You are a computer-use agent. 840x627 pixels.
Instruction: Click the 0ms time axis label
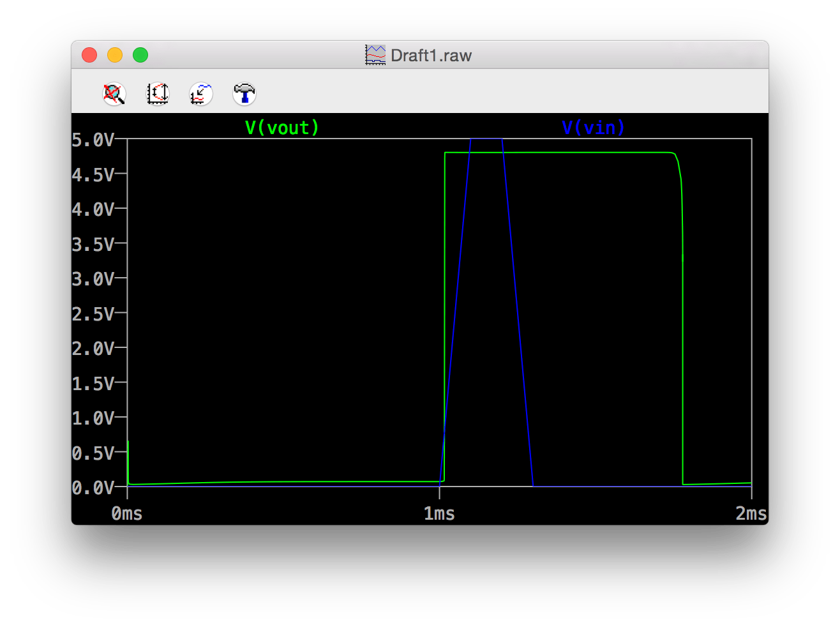[127, 513]
